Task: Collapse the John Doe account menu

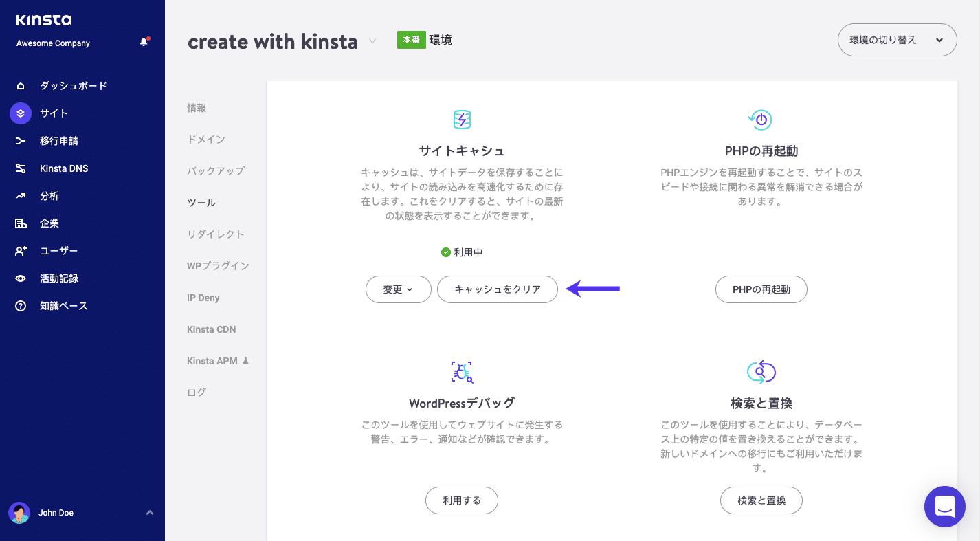Action: (x=149, y=513)
